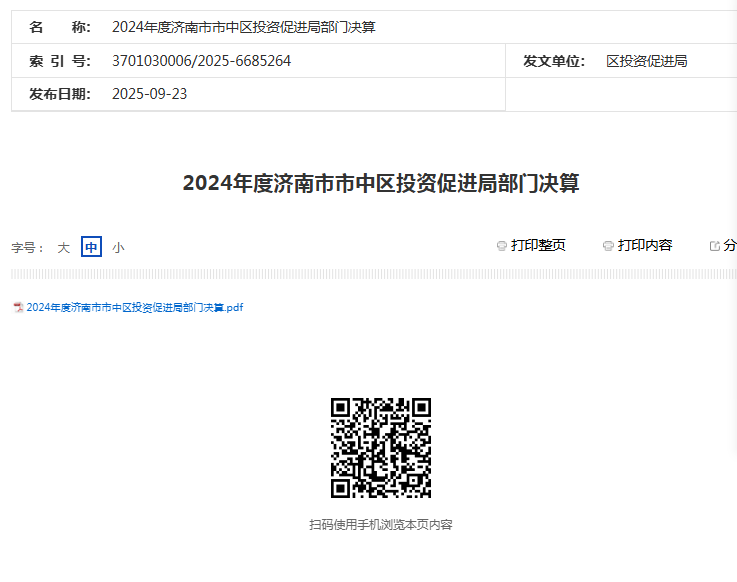Click 打印整页 to print the page
Viewport: 737px width, 582px height.
tap(538, 245)
